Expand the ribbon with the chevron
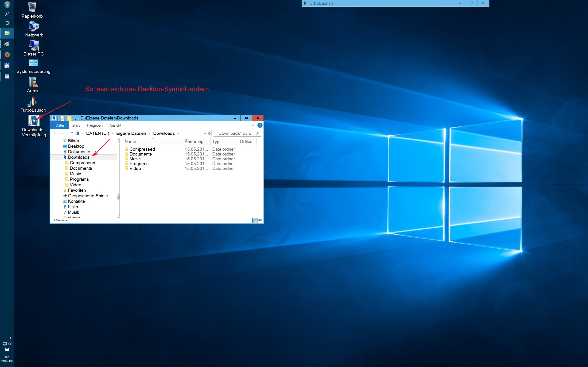The image size is (588, 367). pos(253,125)
